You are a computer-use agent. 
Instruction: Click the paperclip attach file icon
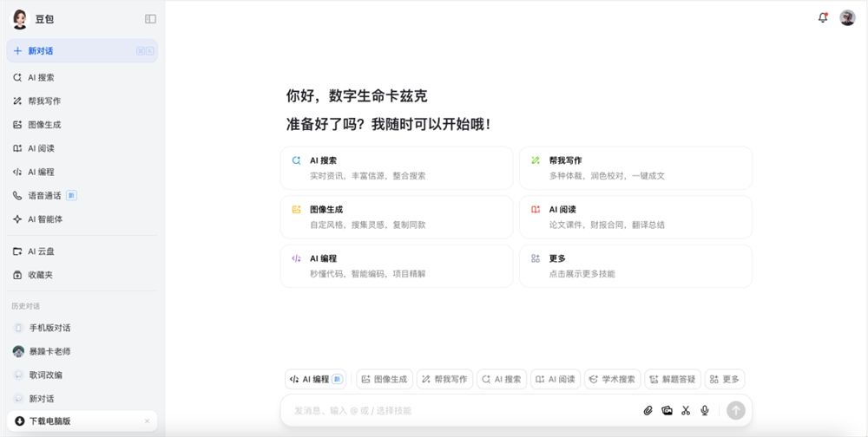tap(648, 410)
